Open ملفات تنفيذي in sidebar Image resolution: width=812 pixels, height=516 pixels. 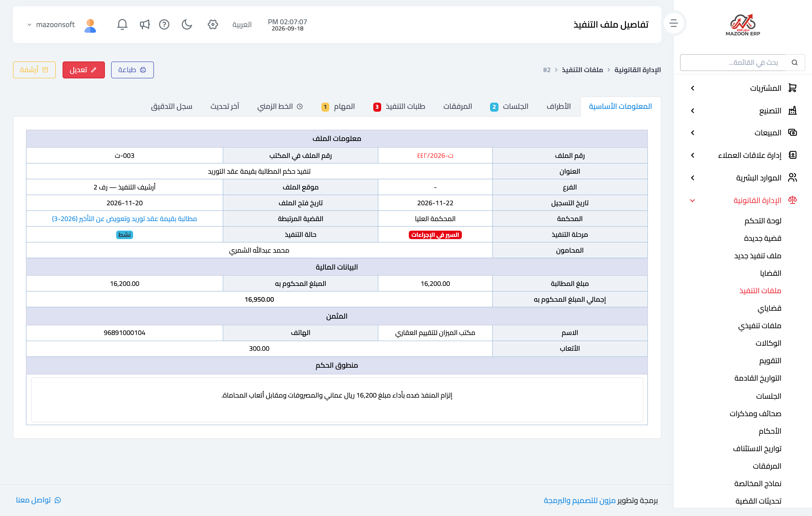tap(760, 326)
